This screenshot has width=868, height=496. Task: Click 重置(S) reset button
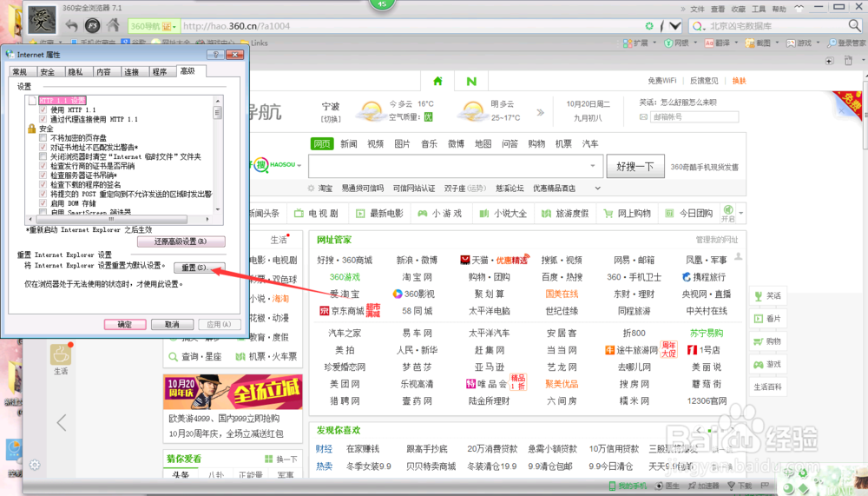point(200,268)
